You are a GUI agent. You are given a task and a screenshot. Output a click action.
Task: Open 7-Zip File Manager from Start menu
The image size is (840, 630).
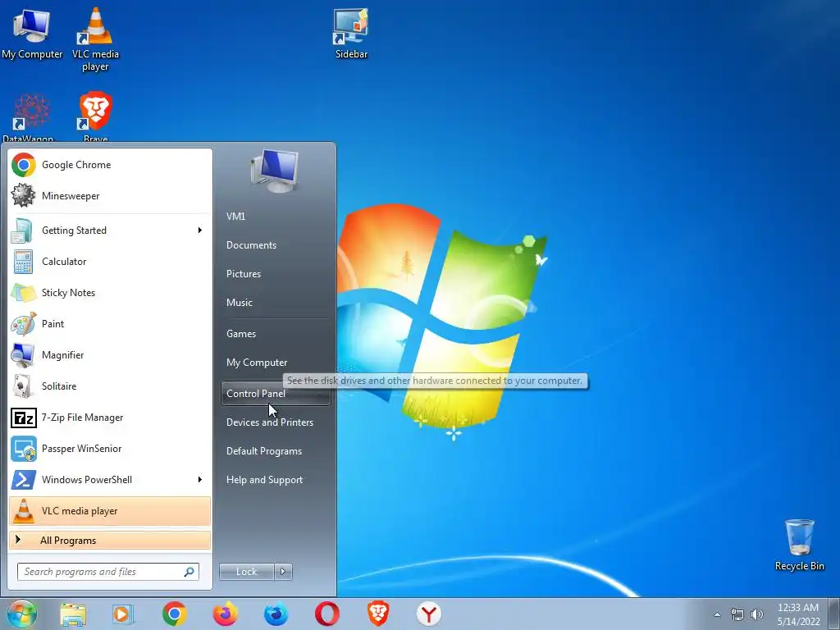(x=110, y=418)
